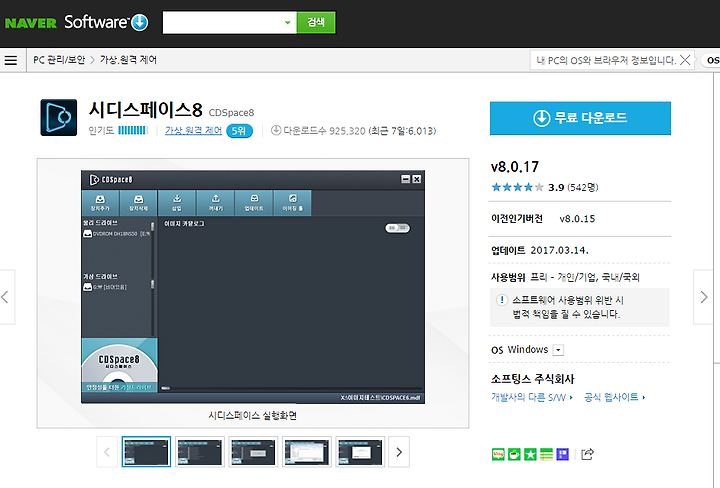This screenshot has width=720, height=488.
Task: Select the second screenshot thumbnail
Action: click(x=200, y=452)
